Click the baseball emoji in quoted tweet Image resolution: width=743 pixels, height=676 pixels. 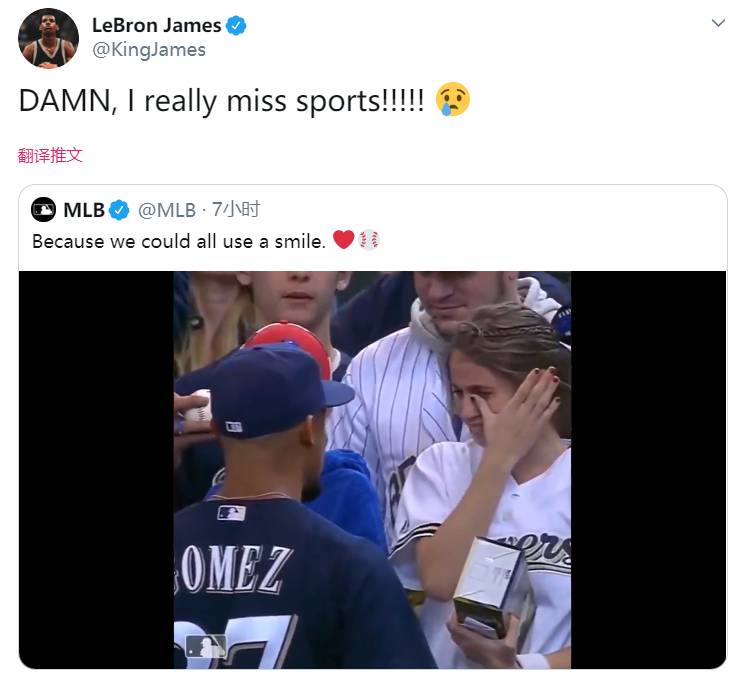click(369, 240)
